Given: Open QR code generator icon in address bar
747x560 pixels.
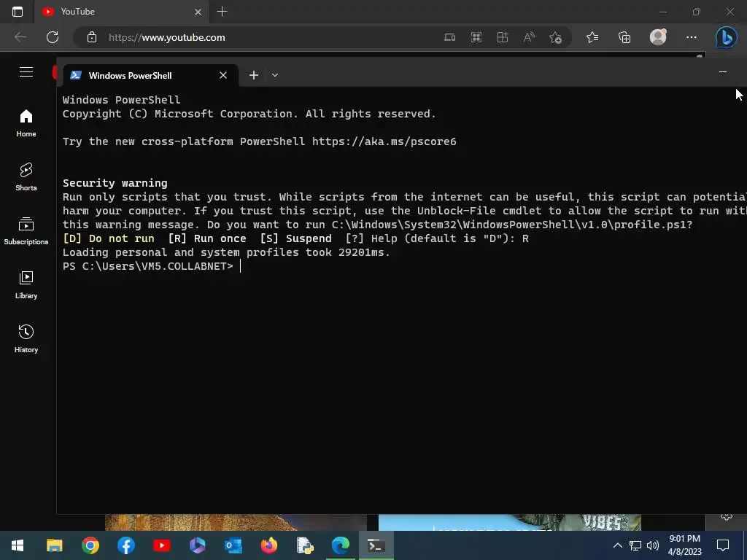Looking at the screenshot, I should tap(476, 37).
